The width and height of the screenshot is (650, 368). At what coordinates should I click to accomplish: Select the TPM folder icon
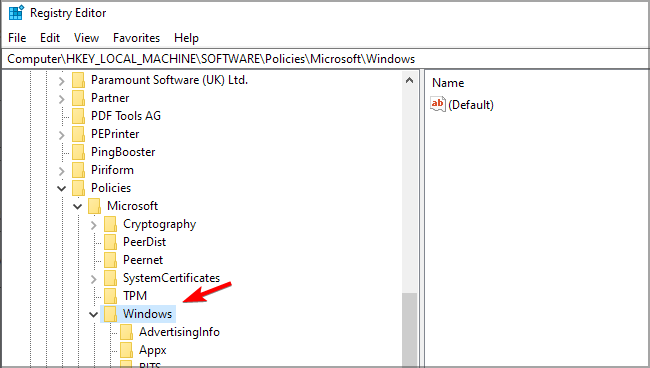(x=110, y=296)
